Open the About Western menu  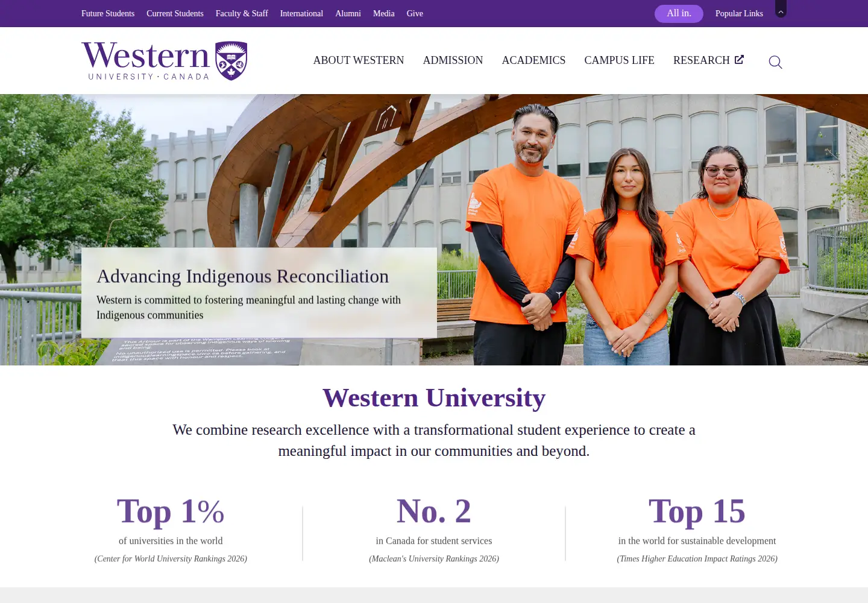pos(359,60)
